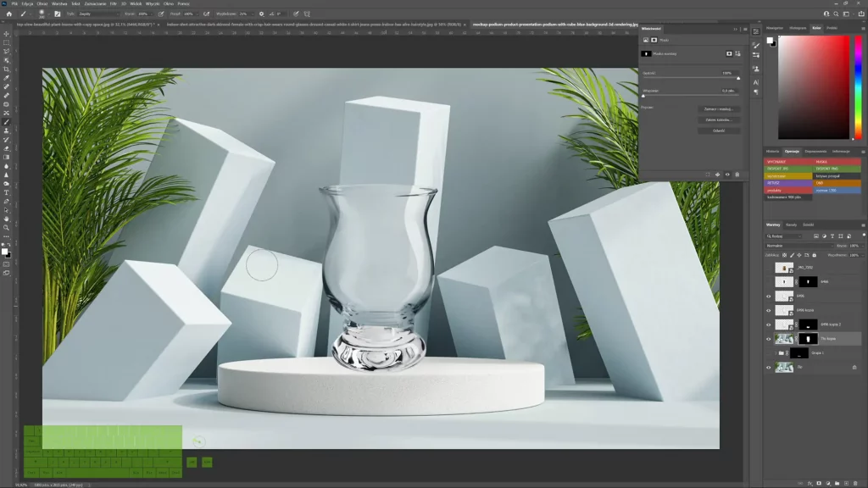Open the Normalnie blend mode dropdown
This screenshot has width=868, height=488.
coord(798,246)
